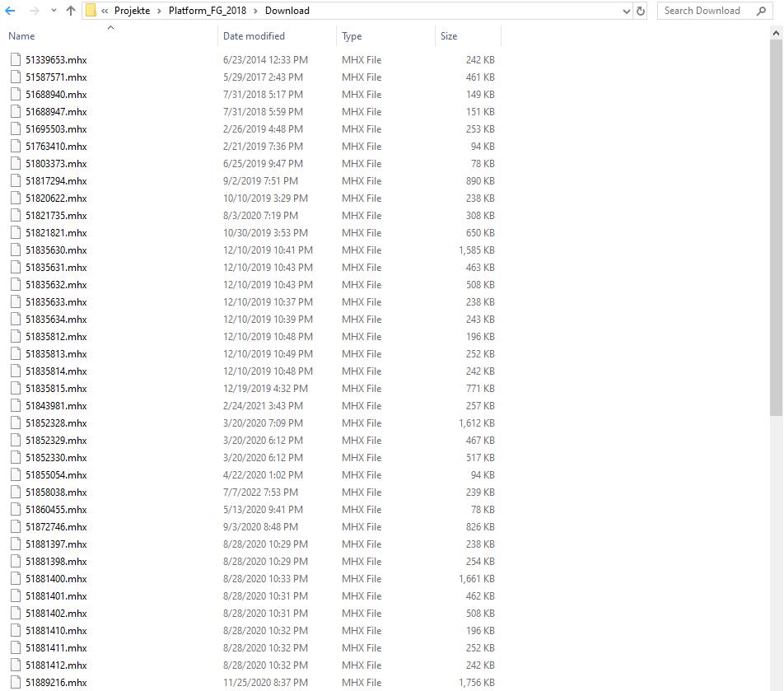Click the Download breadcrumb segment

point(287,11)
